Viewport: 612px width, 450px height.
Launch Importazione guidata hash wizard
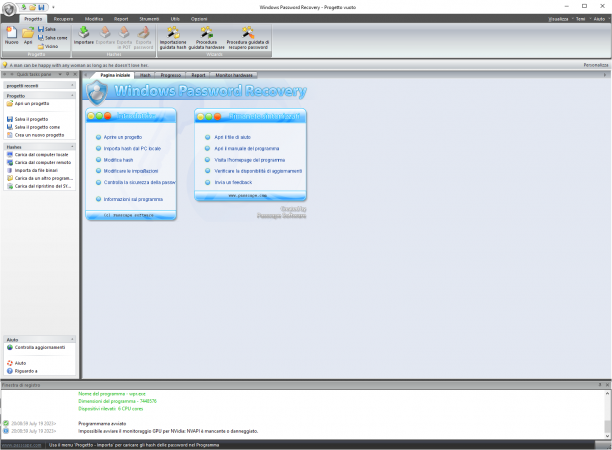point(173,38)
